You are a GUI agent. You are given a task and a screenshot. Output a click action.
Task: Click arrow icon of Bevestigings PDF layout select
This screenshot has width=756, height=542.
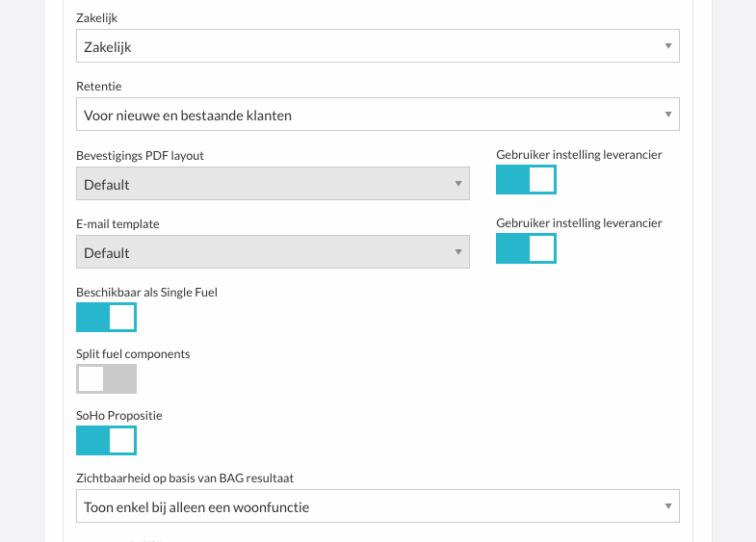pos(458,184)
